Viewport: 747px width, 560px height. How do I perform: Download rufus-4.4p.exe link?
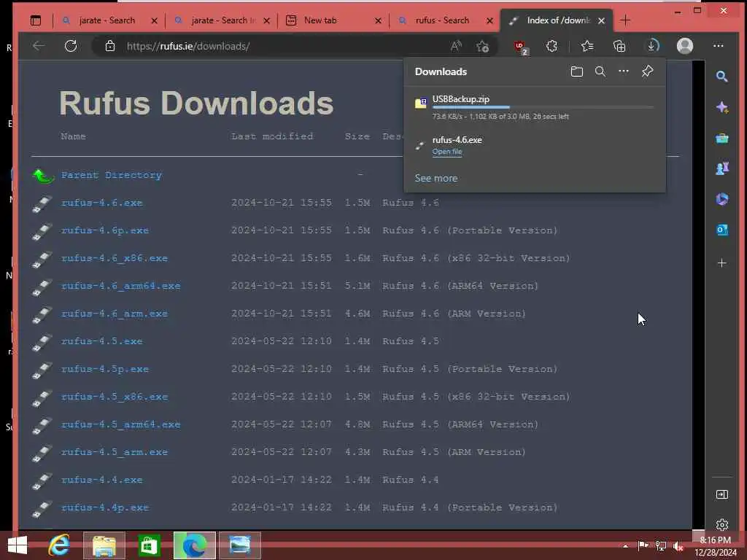105,507
